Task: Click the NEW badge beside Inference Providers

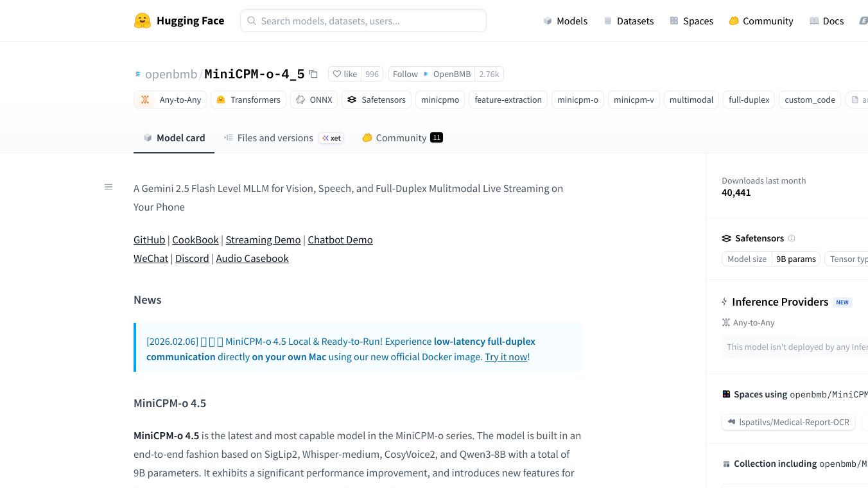Action: click(842, 302)
